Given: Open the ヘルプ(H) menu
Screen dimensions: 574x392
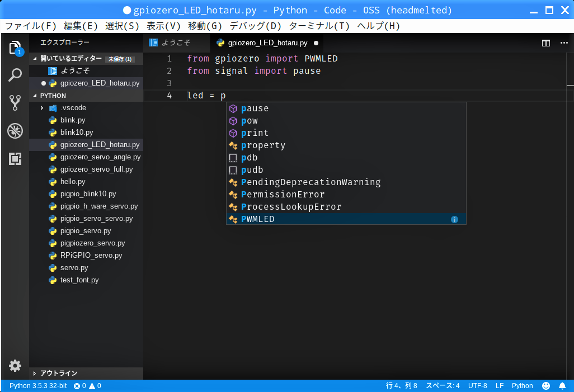Looking at the screenshot, I should [379, 26].
